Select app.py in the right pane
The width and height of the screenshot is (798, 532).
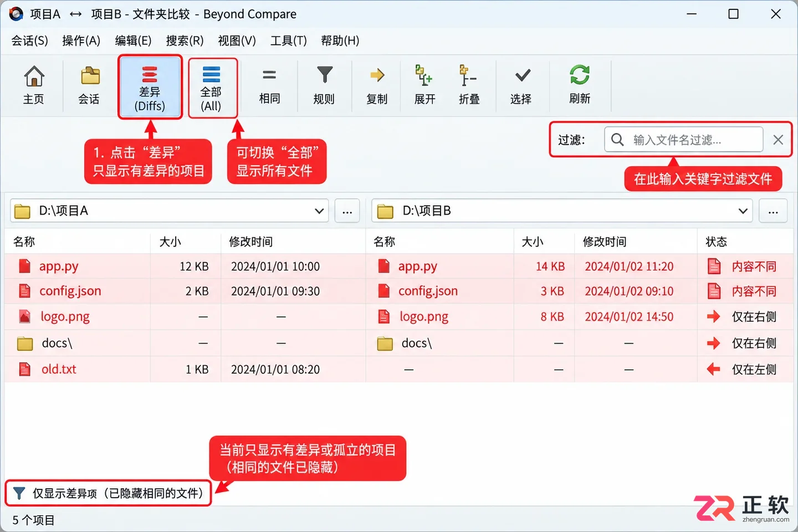pyautogui.click(x=418, y=267)
